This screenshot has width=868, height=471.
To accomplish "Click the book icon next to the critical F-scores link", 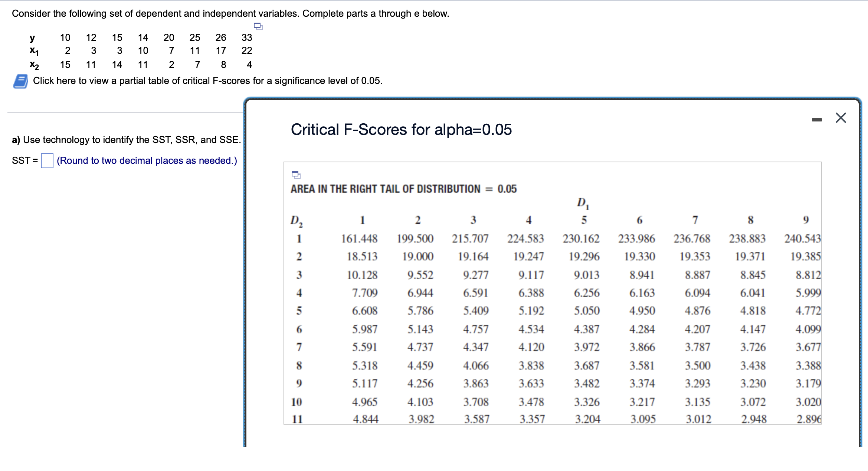I will pyautogui.click(x=21, y=81).
